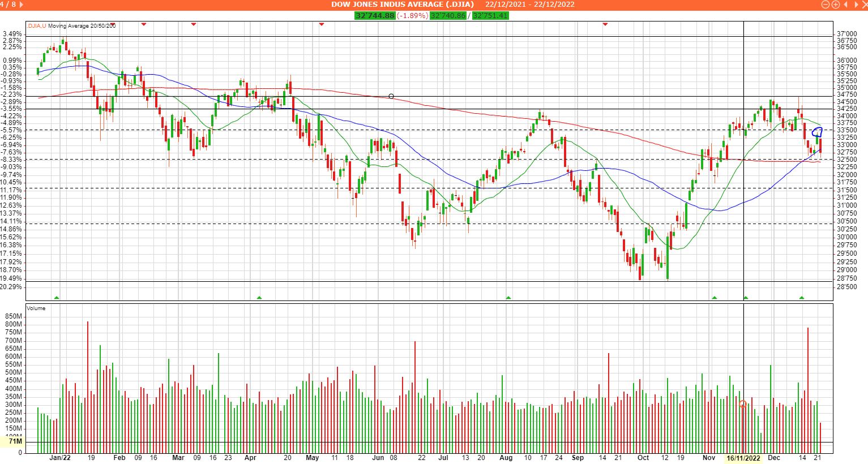
Task: Open the Moving Average 20/50/200 indicator label
Action: tap(82, 26)
